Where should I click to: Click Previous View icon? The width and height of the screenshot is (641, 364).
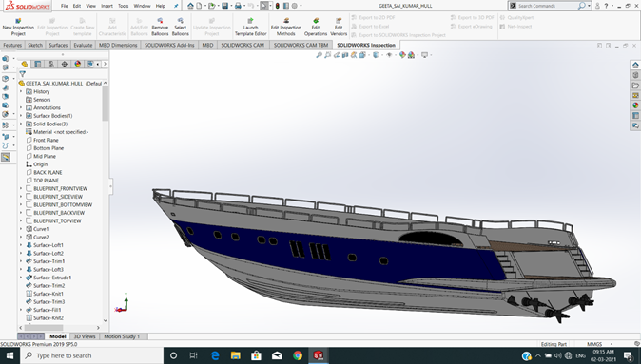tap(337, 55)
